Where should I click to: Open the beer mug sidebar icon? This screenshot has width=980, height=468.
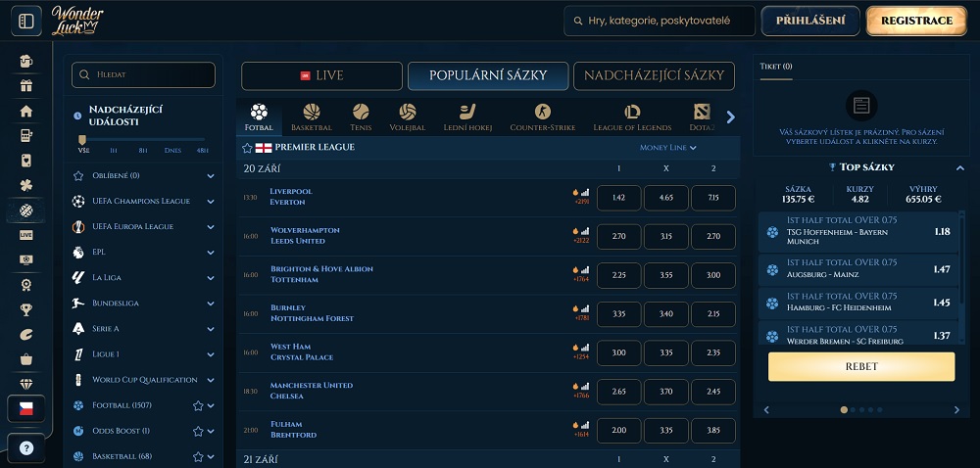[x=26, y=61]
